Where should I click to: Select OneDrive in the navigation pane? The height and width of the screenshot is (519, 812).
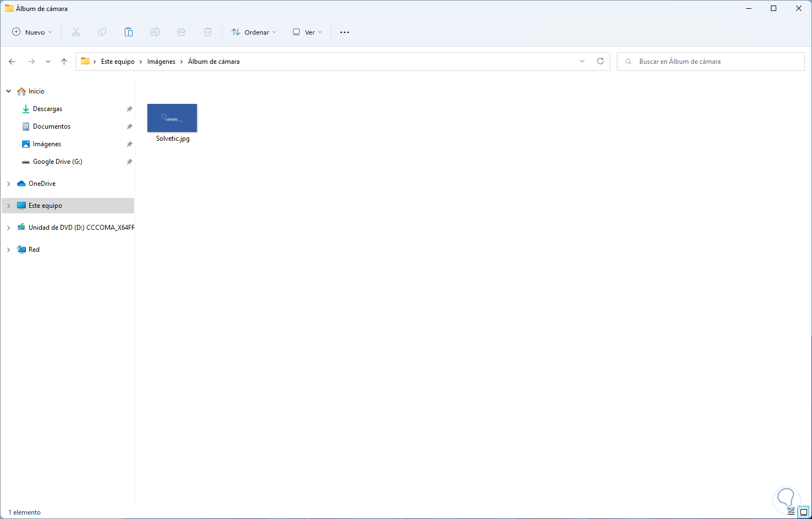[x=42, y=184]
